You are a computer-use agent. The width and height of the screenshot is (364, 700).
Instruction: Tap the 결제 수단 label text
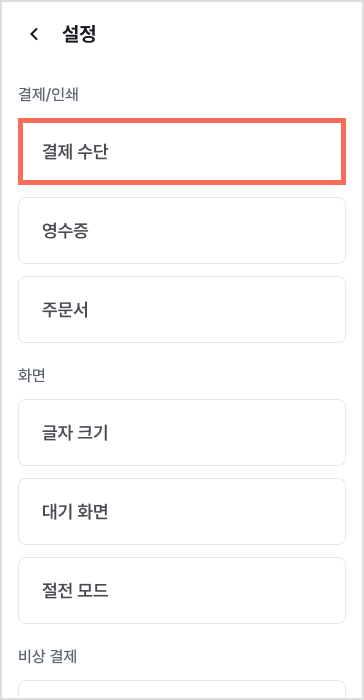(75, 152)
